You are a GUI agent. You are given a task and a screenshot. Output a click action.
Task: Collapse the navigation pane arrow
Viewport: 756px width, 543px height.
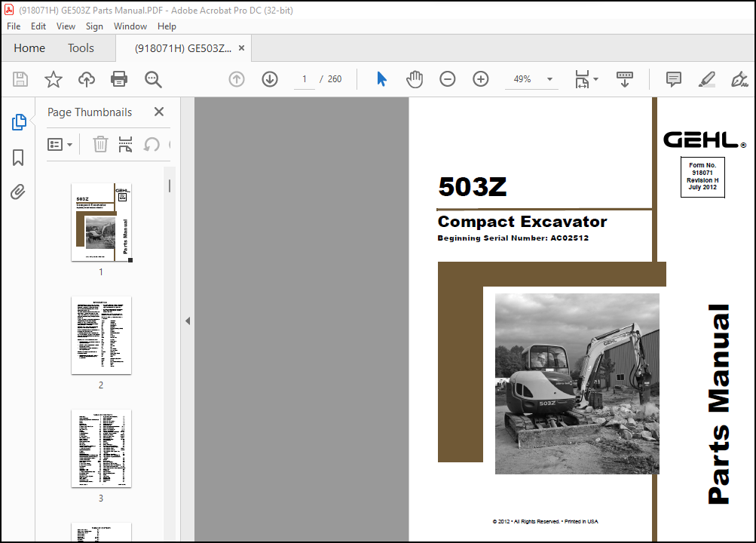(188, 321)
